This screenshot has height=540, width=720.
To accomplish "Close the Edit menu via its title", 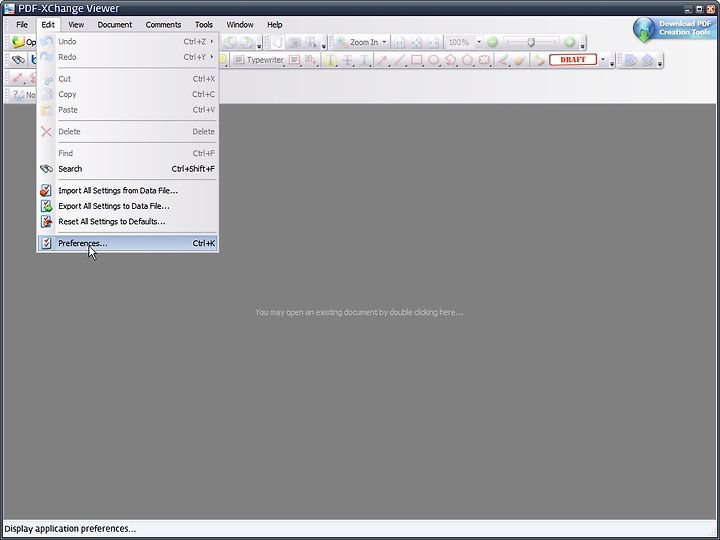I will click(x=48, y=25).
